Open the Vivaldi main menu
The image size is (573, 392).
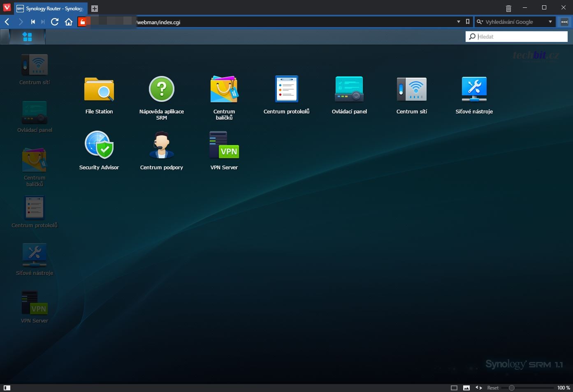coord(7,8)
